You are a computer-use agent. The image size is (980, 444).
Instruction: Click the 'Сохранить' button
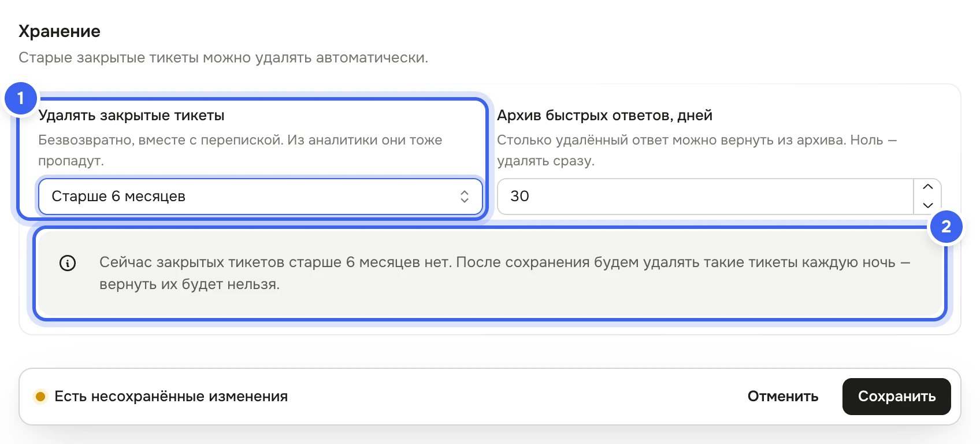(x=896, y=397)
